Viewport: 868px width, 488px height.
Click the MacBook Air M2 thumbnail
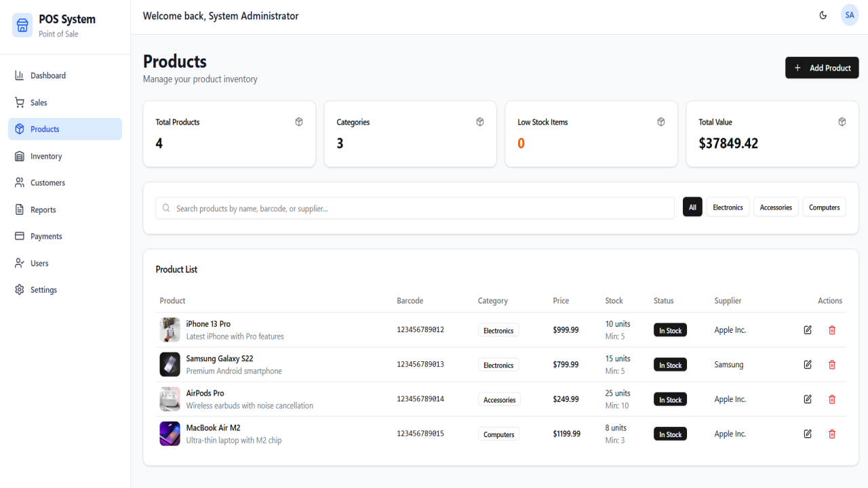170,434
